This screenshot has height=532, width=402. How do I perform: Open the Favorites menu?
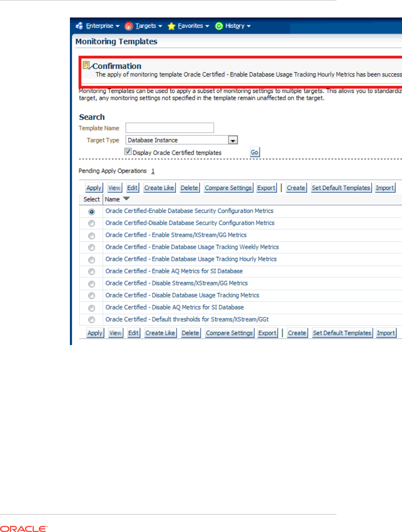point(193,26)
